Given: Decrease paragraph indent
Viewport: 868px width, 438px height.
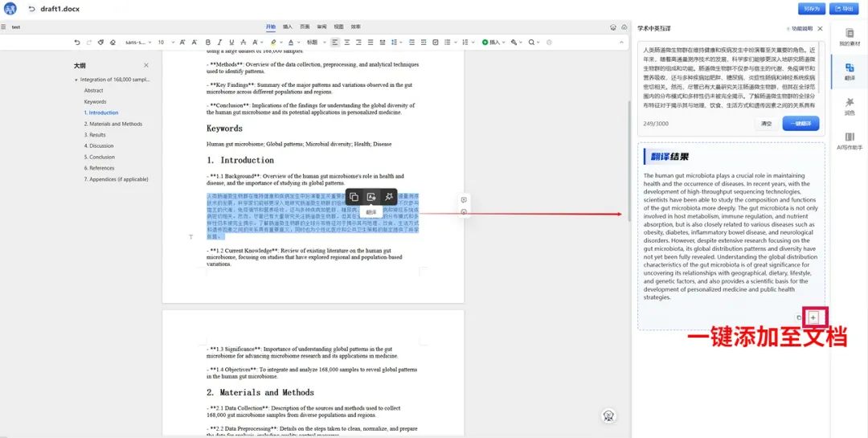Looking at the screenshot, I should click(x=411, y=42).
